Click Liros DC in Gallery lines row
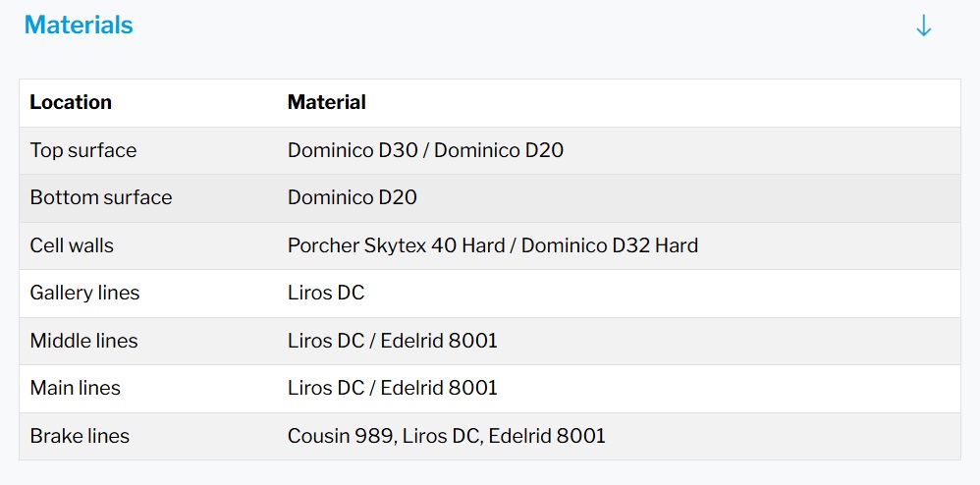Screen dimensions: 980x485 coord(326,293)
